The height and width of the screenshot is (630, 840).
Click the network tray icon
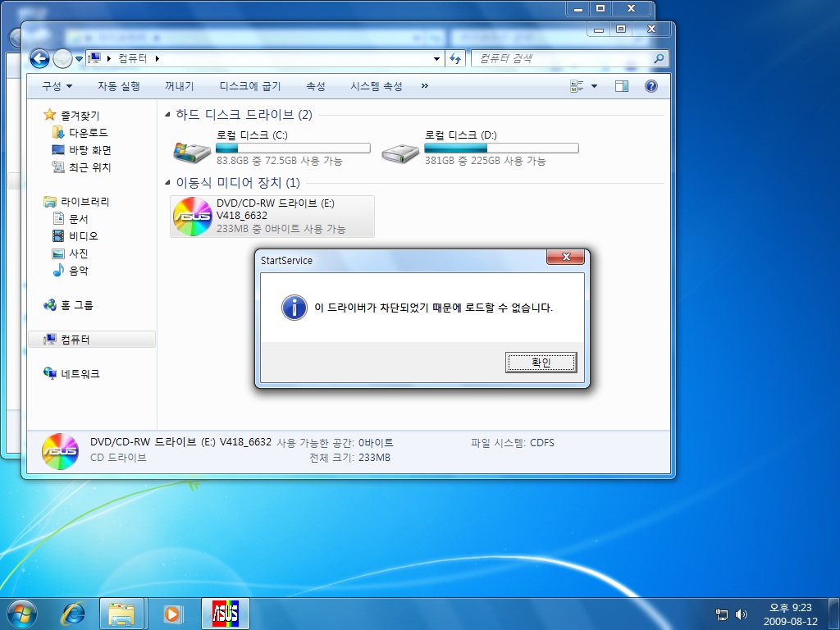(x=722, y=614)
